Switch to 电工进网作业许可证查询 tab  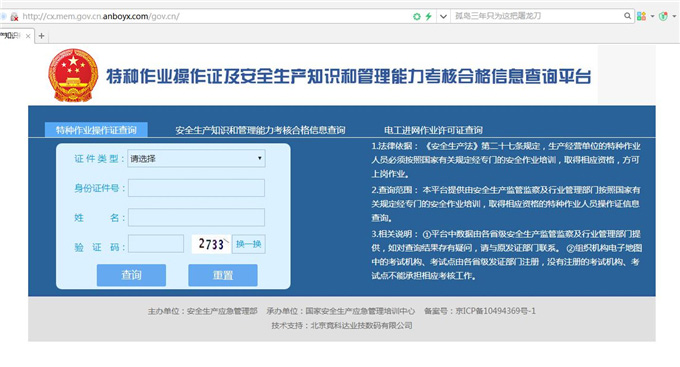click(433, 130)
